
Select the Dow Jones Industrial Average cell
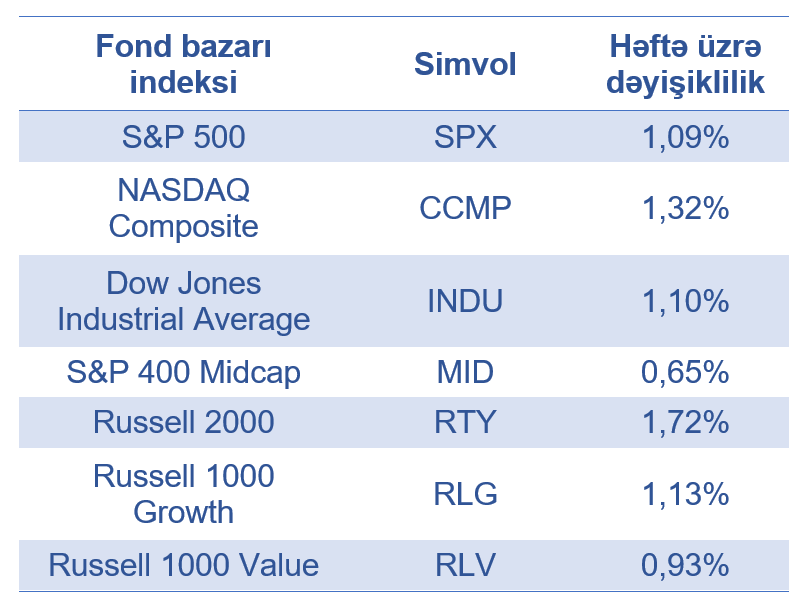click(x=183, y=302)
